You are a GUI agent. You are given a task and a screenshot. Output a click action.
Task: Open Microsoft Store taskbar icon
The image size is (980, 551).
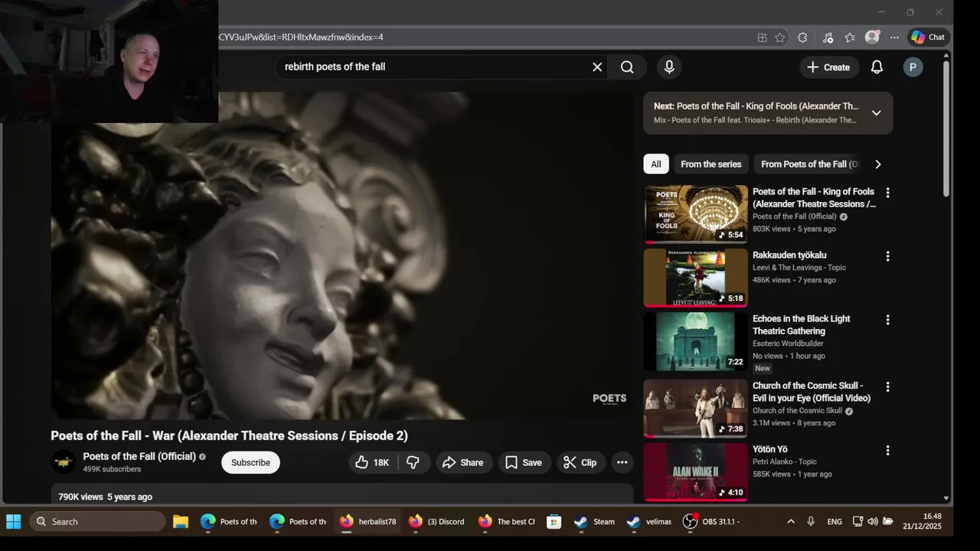point(554,522)
